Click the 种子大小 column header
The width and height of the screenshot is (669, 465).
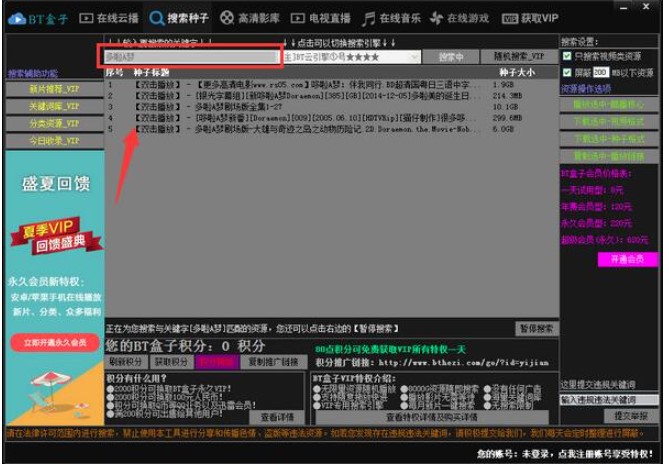coord(517,73)
